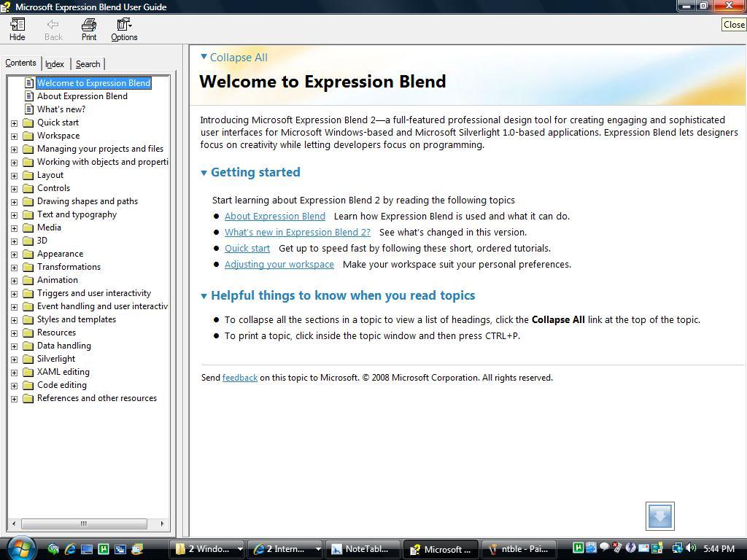Expand Managing your projects and files node
This screenshot has height=560, width=747.
(15, 149)
